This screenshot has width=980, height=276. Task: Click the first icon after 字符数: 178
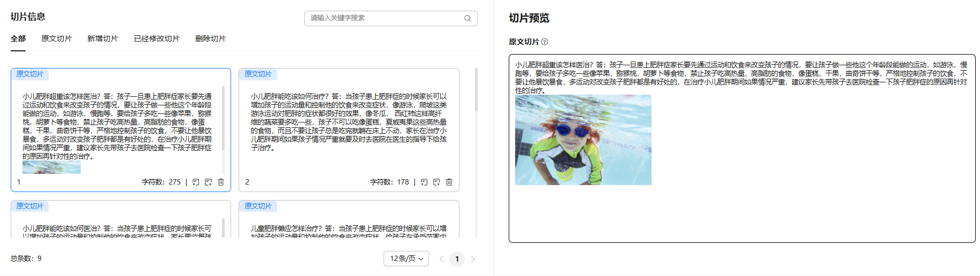(424, 182)
